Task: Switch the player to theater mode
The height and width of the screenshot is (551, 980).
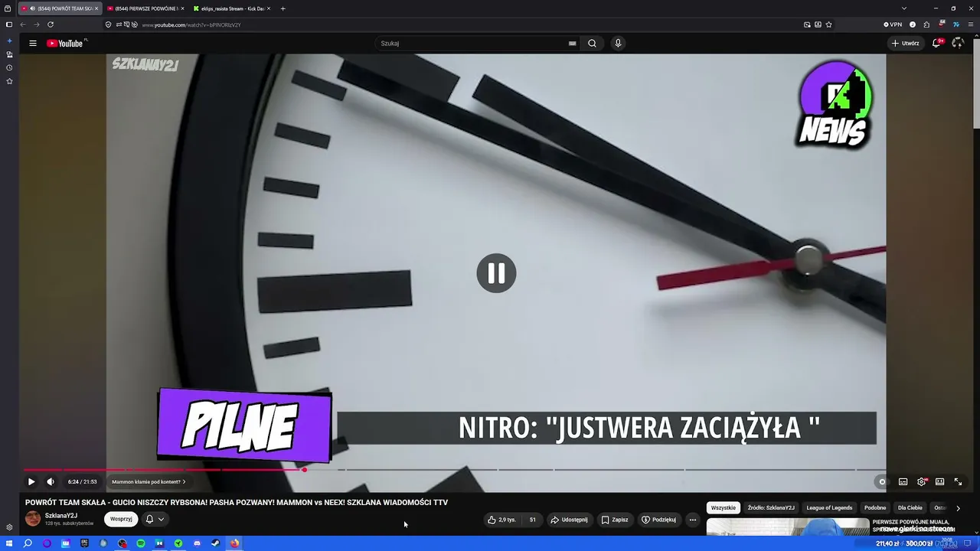Action: point(940,482)
